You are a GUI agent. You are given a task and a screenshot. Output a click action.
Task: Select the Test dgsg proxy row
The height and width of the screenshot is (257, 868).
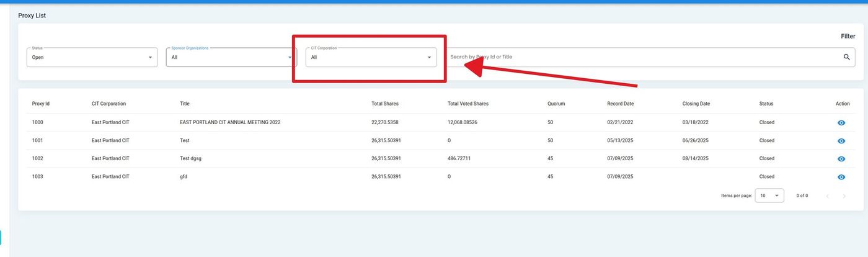pyautogui.click(x=190, y=158)
